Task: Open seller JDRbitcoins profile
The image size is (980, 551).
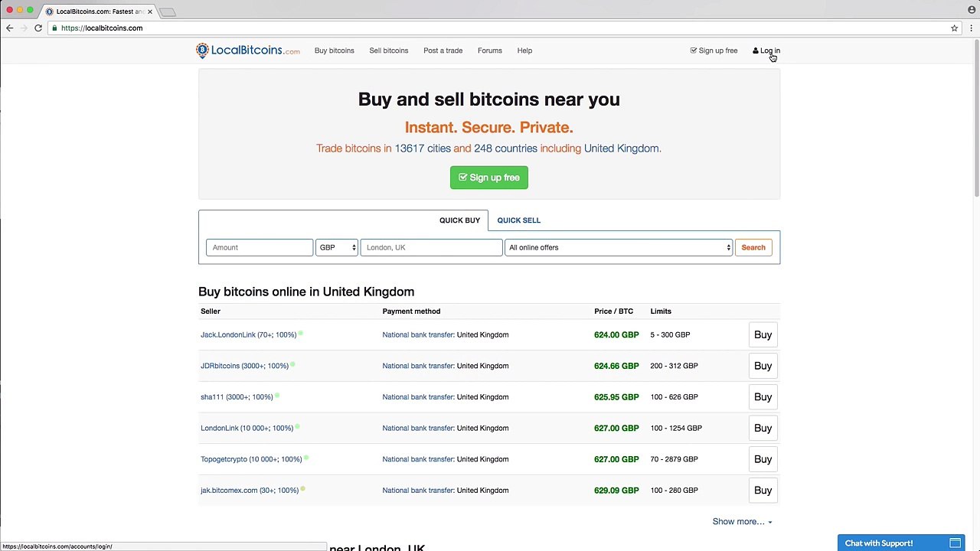Action: (244, 366)
